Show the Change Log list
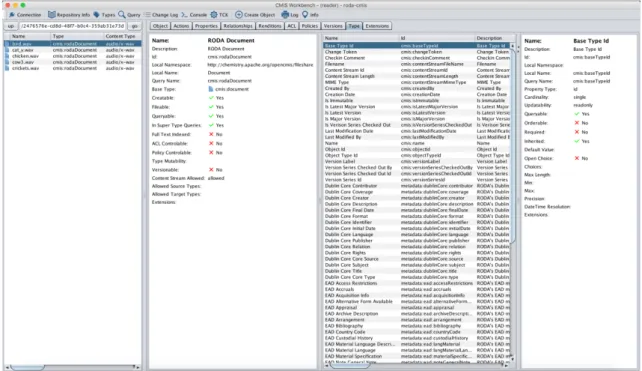This screenshot has height=371, width=642. [x=147, y=15]
